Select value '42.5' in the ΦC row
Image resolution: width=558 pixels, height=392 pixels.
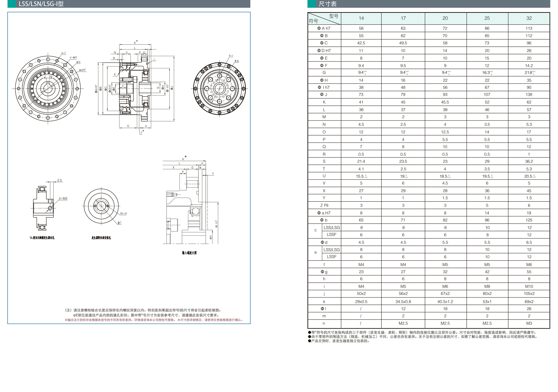(361, 43)
